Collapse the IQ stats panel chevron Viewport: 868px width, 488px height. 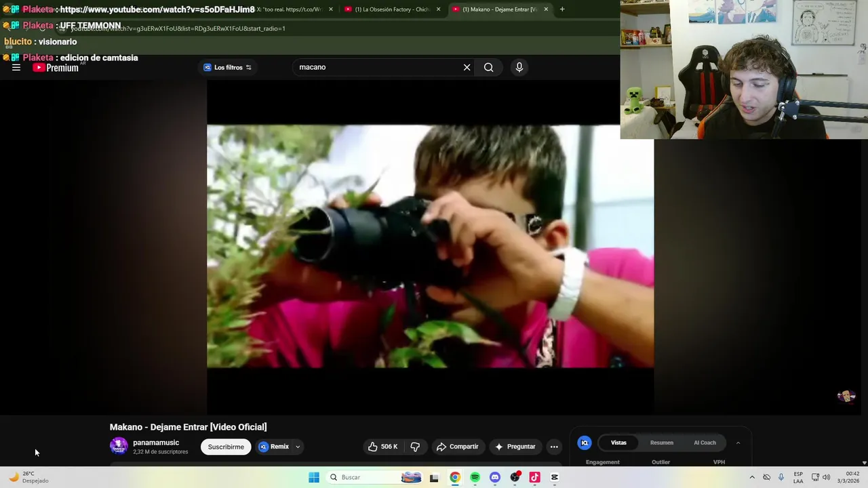(738, 443)
